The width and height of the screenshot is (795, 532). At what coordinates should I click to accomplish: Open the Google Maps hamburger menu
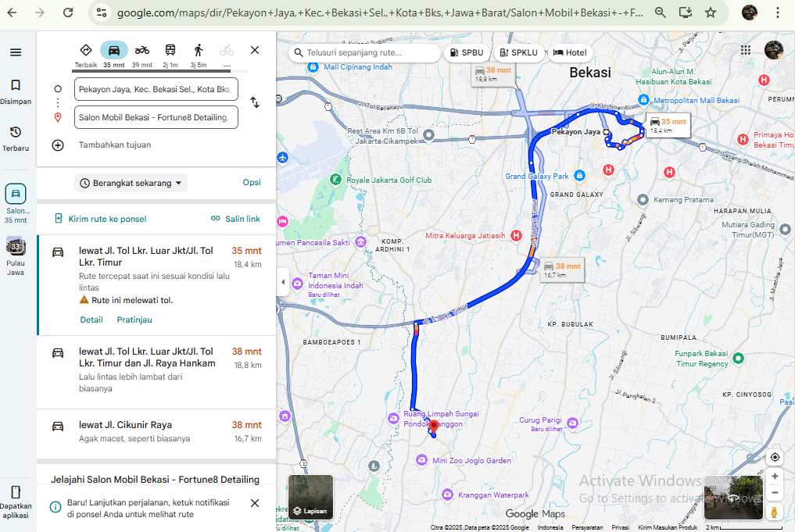tap(16, 52)
